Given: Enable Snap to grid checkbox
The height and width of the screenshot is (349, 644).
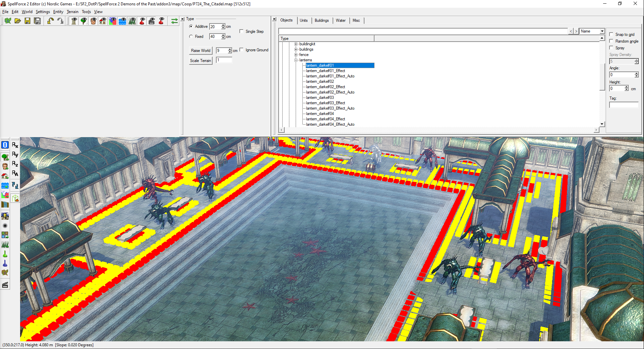Looking at the screenshot, I should click(x=611, y=34).
